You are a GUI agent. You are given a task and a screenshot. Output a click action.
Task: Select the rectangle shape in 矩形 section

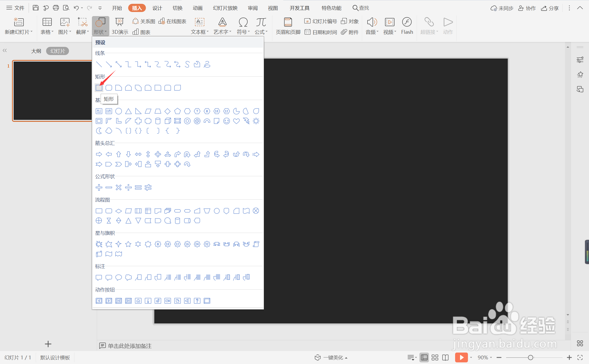(x=99, y=88)
